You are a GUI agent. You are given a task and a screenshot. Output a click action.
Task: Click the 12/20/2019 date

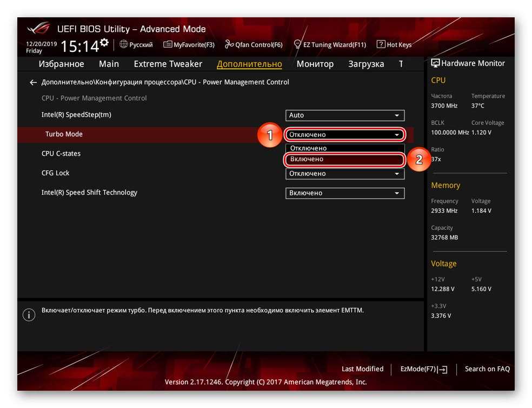[42, 44]
